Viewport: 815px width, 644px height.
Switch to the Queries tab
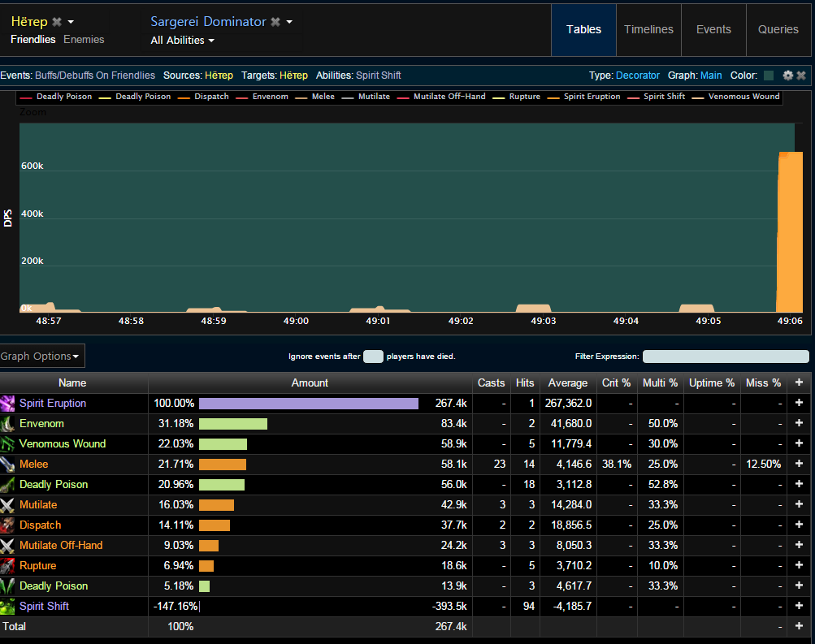[778, 29]
